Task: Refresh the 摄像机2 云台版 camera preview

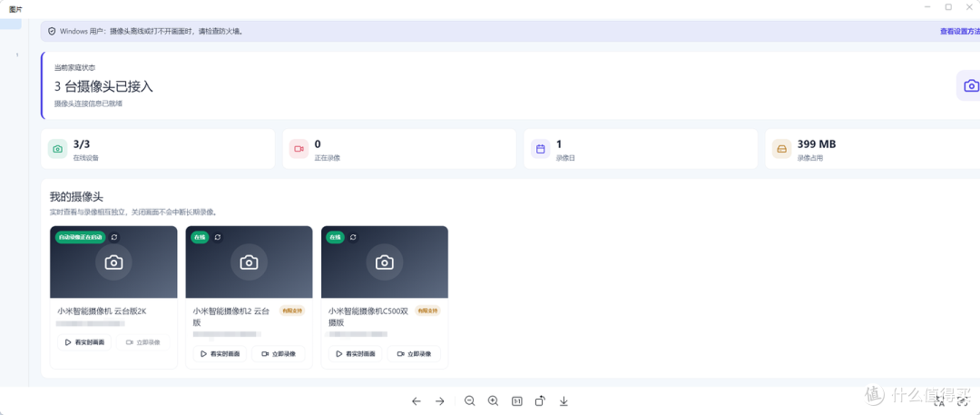Action: click(x=218, y=237)
